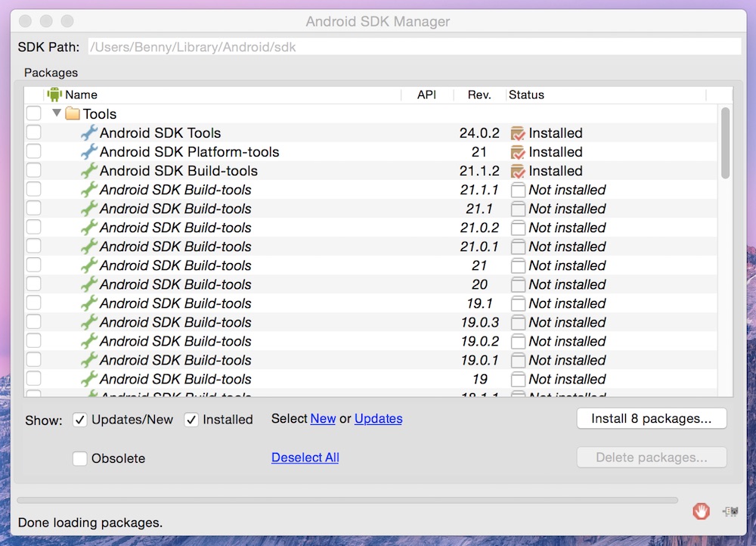
Task: Select the Android SDK Platform-tools row name
Action: tap(190, 151)
